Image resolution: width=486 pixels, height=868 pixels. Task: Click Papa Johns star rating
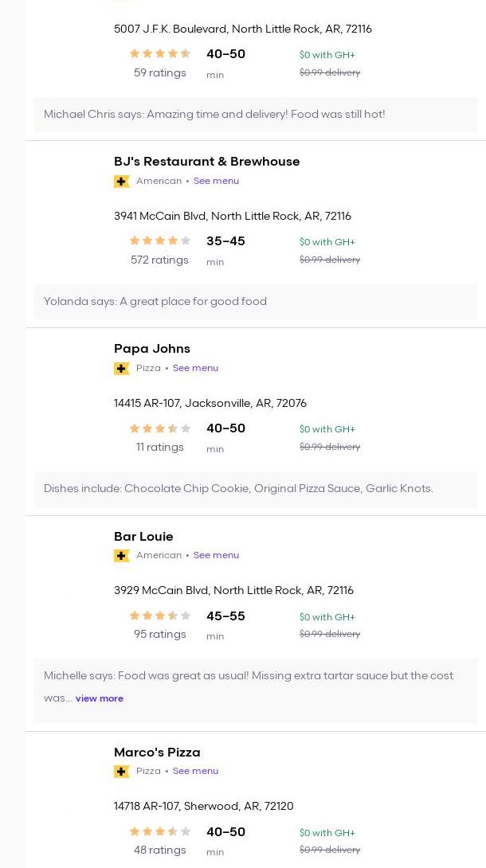160,428
